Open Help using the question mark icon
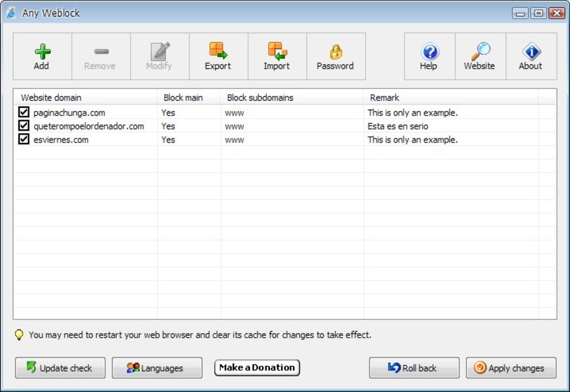This screenshot has width=570, height=392. coord(428,56)
